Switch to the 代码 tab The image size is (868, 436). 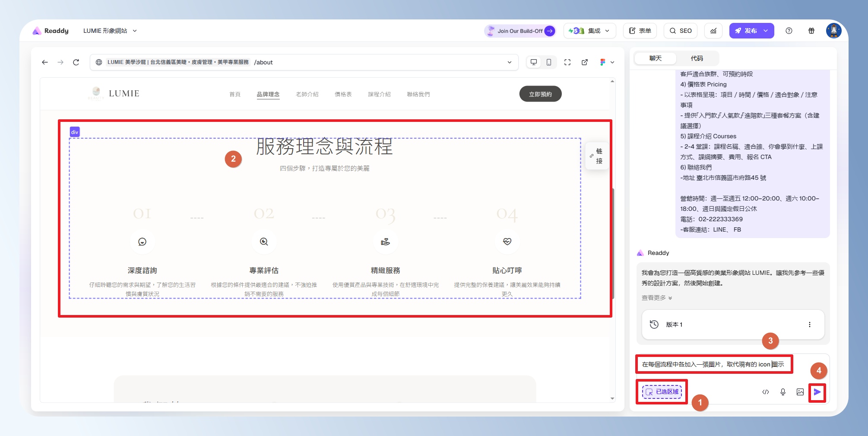click(x=697, y=58)
